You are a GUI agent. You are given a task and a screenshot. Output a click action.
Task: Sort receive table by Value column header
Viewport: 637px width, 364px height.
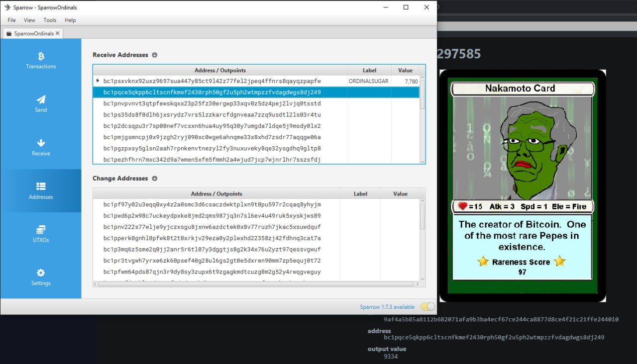(406, 70)
